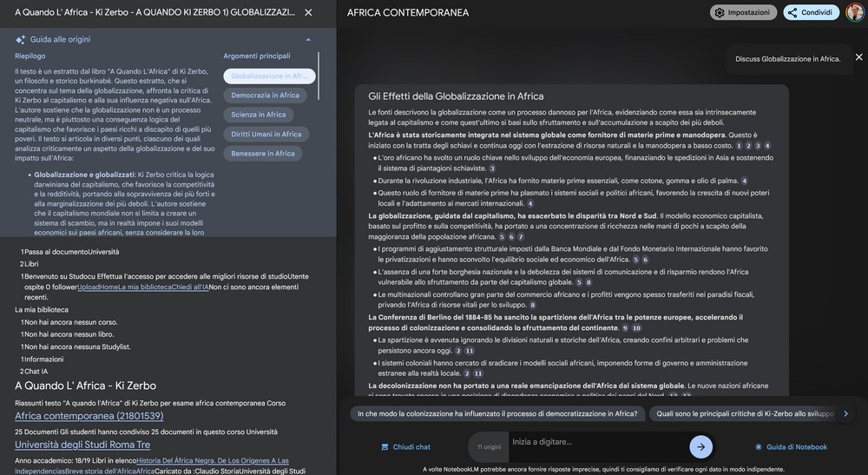Dismiss the Discuss Globalizzazione in Africa prompt

858,57
